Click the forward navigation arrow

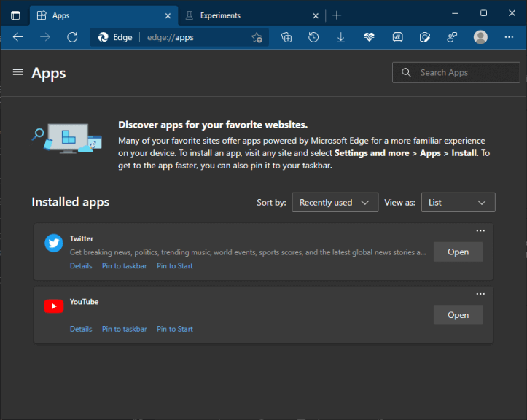pos(45,37)
